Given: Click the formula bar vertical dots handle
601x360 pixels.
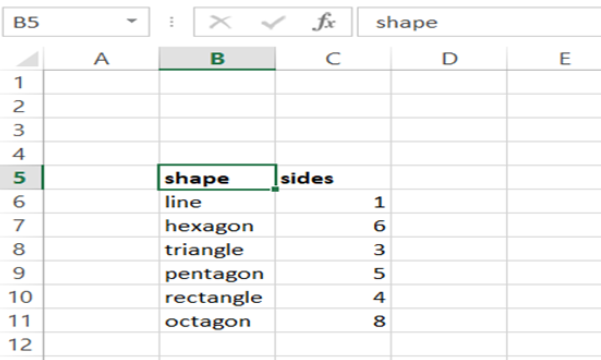Looking at the screenshot, I should tap(171, 22).
